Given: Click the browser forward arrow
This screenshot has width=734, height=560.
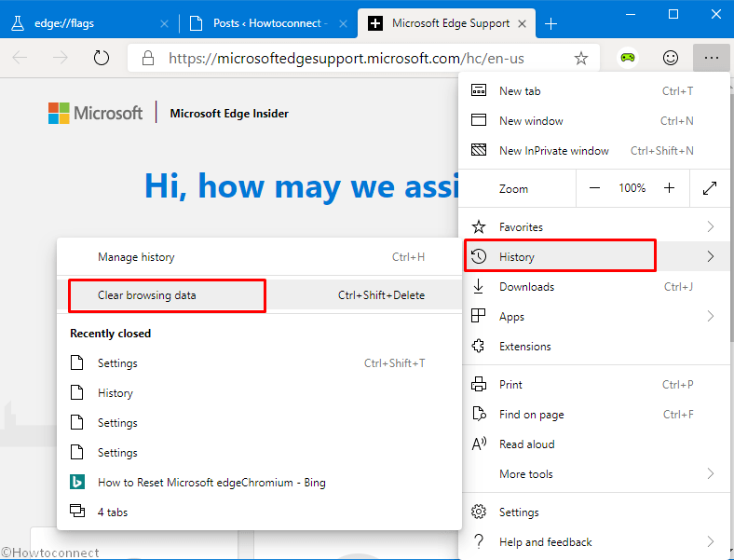Looking at the screenshot, I should 60,58.
